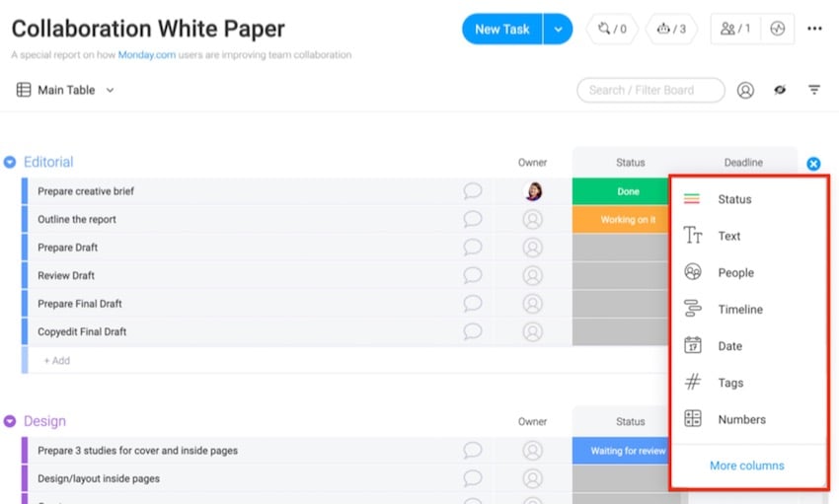Click the Design Status column header
This screenshot has height=504, width=839.
click(630, 422)
